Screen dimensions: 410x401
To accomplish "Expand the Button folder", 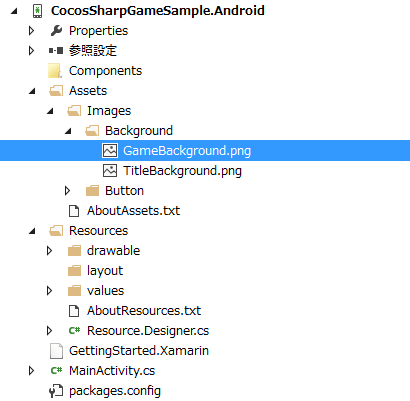I will tap(68, 191).
